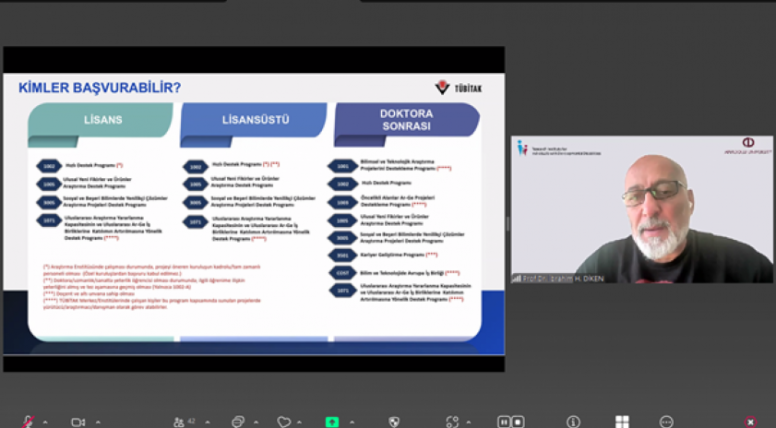Viewport: 776px width, 428px height.
Task: Click the red end meeting button
Action: 750,421
